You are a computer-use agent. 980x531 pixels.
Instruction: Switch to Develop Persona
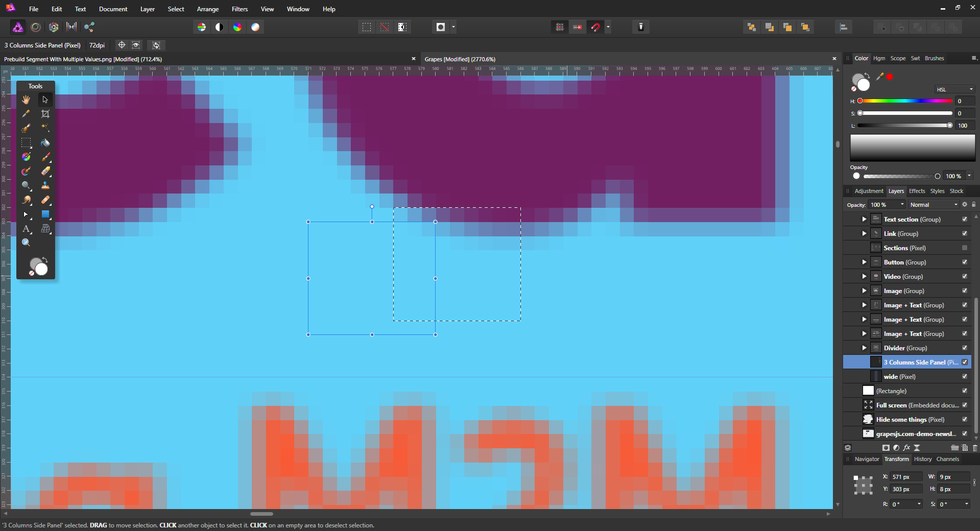[54, 27]
